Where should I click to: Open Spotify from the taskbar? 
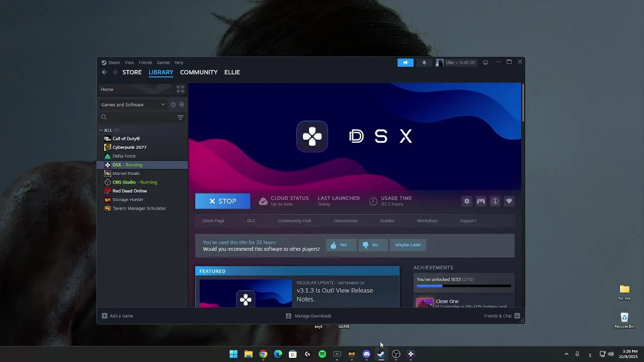click(323, 354)
